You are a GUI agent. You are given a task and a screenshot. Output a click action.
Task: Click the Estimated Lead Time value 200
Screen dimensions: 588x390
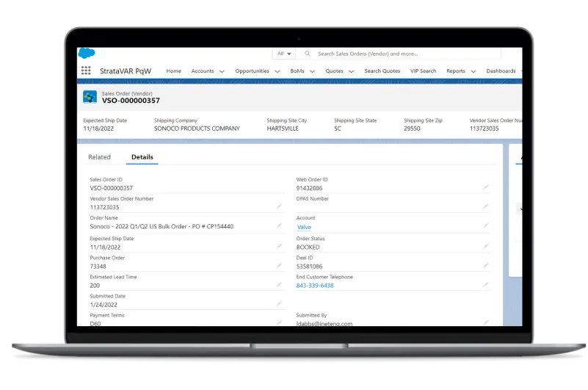(x=95, y=286)
